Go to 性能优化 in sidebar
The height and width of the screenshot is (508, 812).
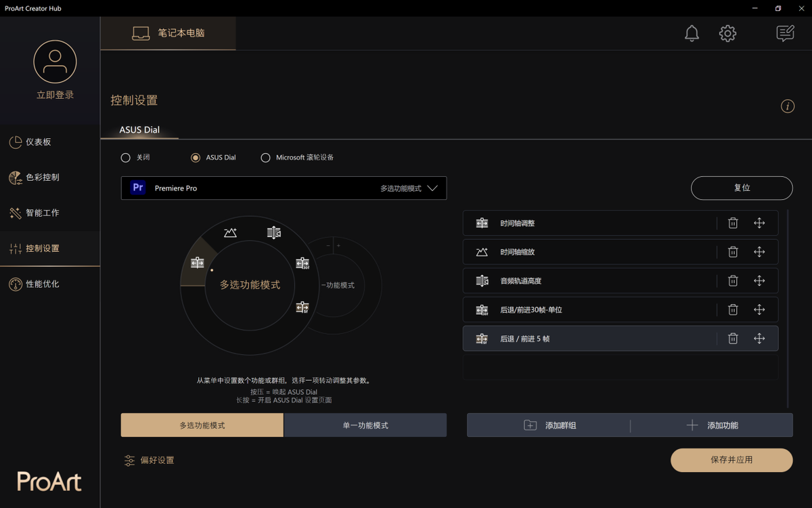[50, 284]
